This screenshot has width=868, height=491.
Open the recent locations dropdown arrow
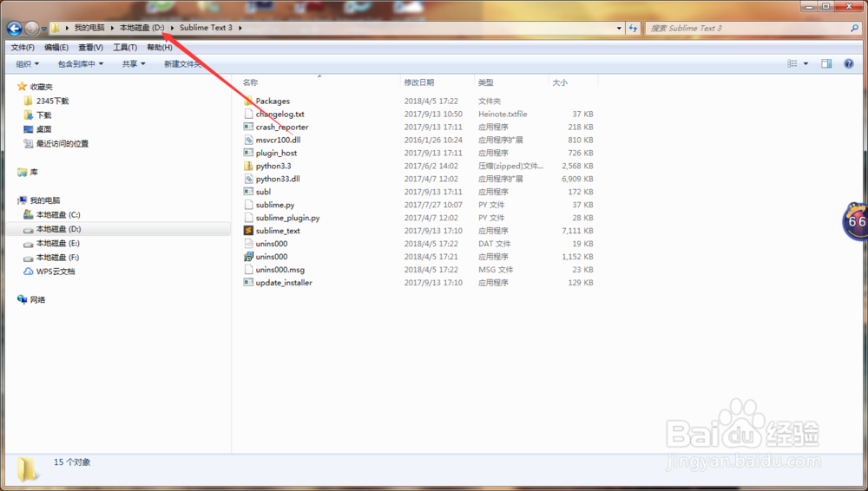[x=43, y=29]
